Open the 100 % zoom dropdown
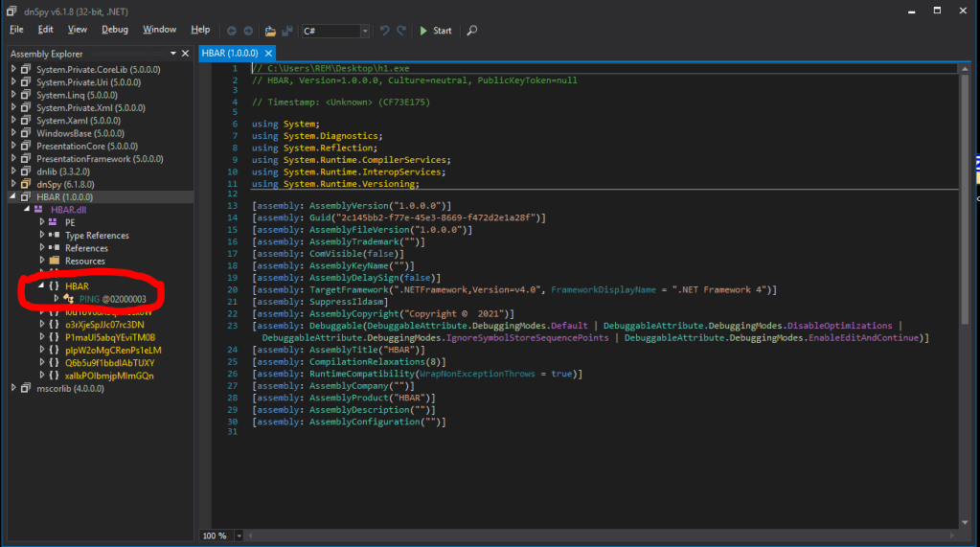Viewport: 980px width, 547px height. point(237,536)
